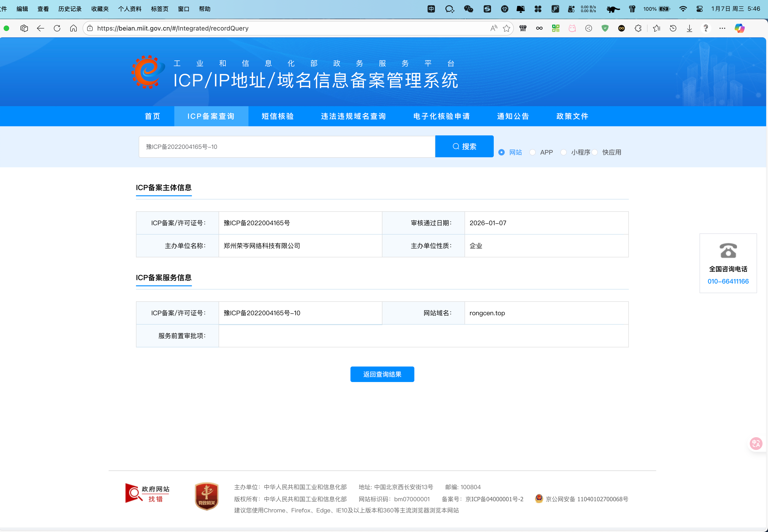Go back with the browser back arrow

click(x=40, y=28)
